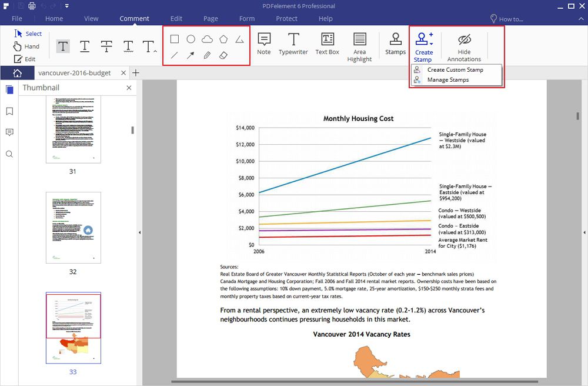
Task: Collapse the ribbon with top-right chevron
Action: pos(581,18)
